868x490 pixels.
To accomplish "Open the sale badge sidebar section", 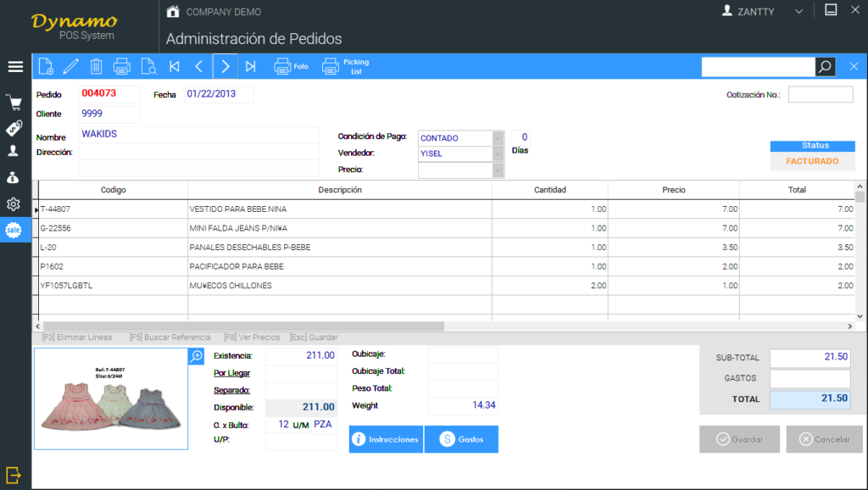I will pos(14,230).
